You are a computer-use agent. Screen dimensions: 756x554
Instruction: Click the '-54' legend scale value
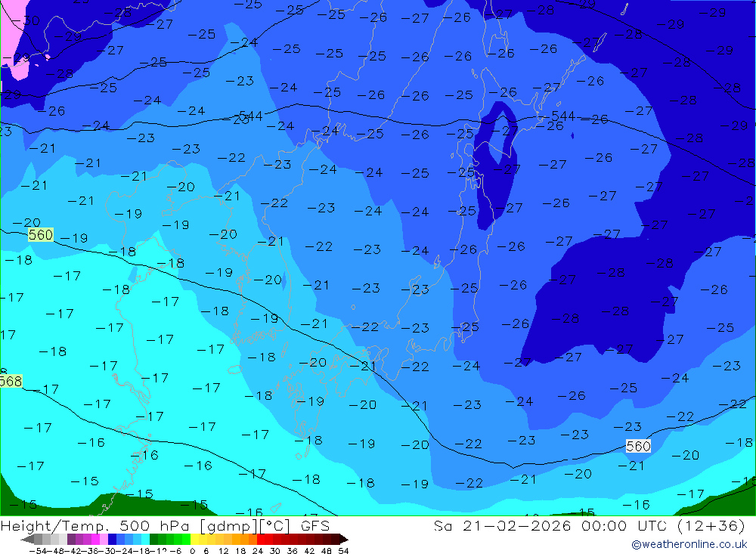[x=38, y=551]
